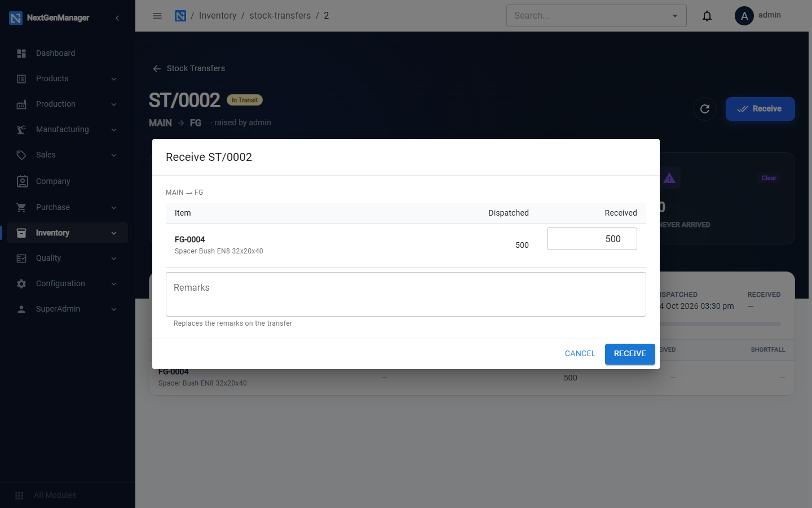
Task: Confirm with the RECEIVE dialog button
Action: (630, 354)
